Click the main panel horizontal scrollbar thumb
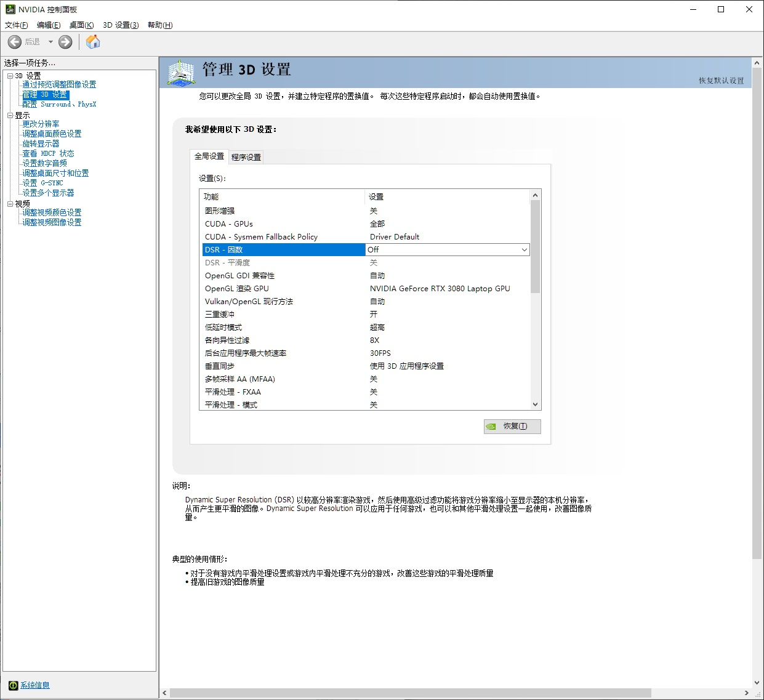Image resolution: width=764 pixels, height=700 pixels. click(411, 693)
